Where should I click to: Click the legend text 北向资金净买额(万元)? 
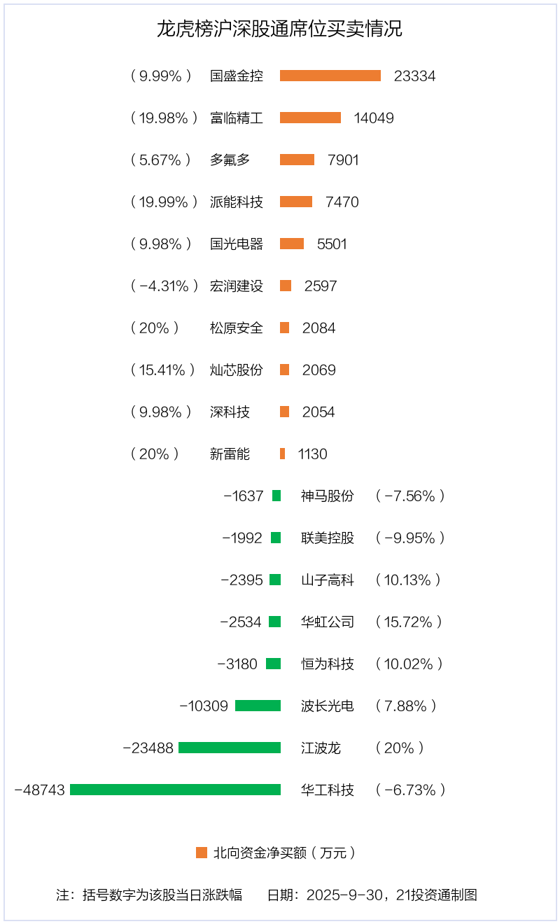(285, 853)
